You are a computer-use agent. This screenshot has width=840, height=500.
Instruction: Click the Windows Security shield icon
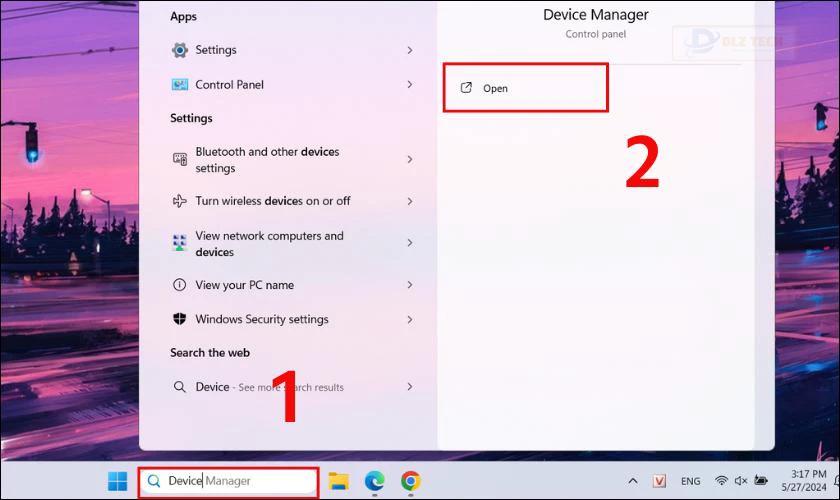(x=179, y=319)
